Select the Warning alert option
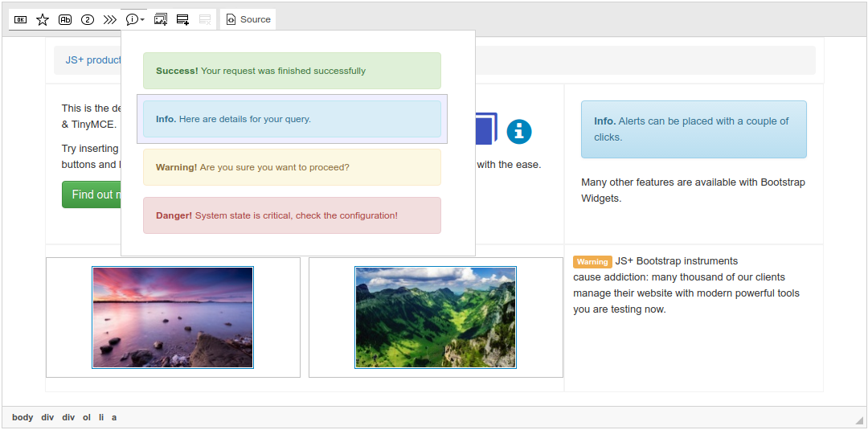The image size is (868, 430). tap(292, 167)
